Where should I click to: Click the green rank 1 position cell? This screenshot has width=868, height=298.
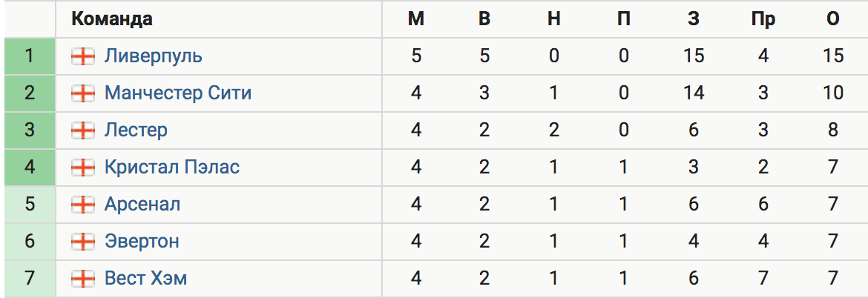30,56
